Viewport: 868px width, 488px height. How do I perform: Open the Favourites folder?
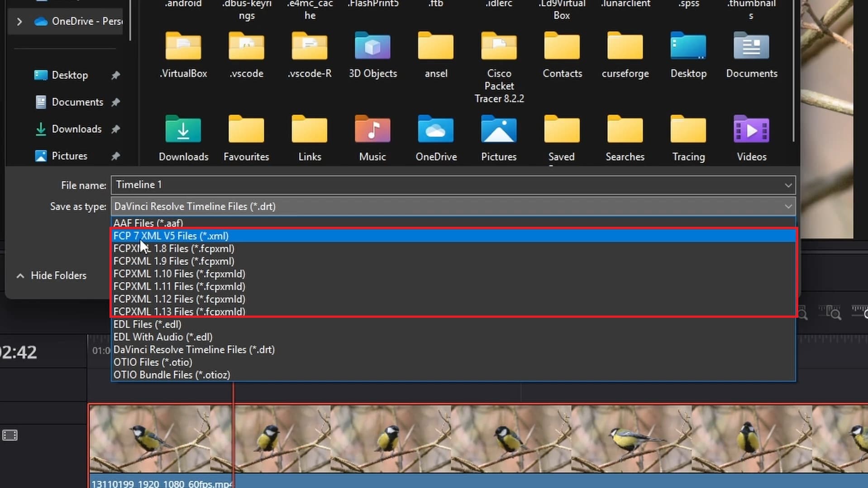coord(246,139)
